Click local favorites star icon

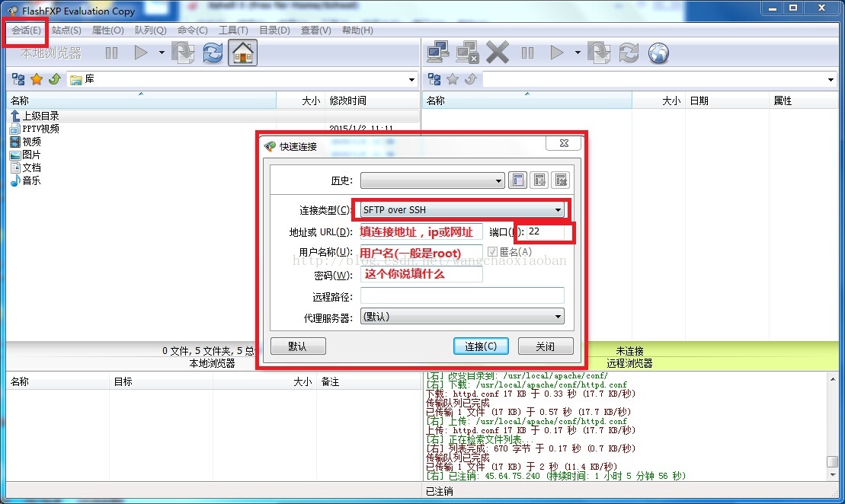click(x=37, y=80)
